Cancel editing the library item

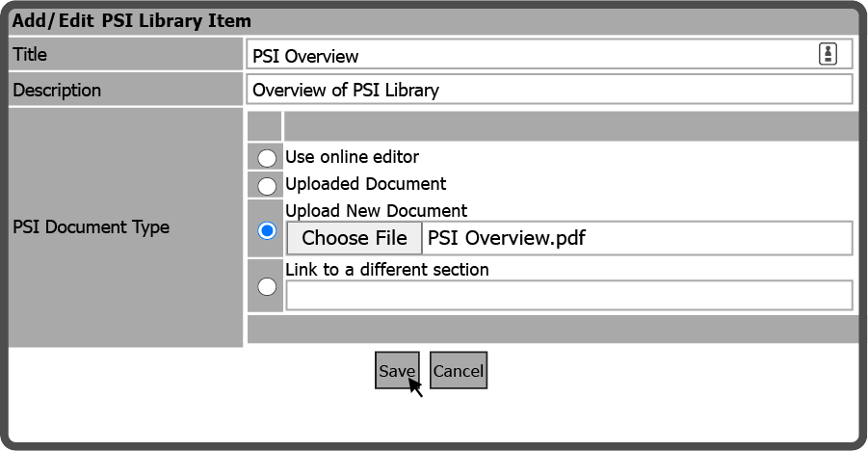tap(459, 371)
